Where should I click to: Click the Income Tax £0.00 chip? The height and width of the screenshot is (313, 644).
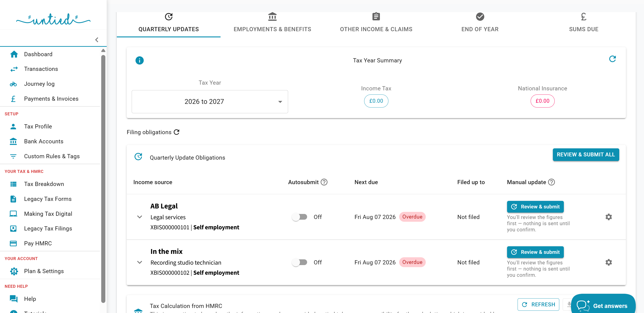click(376, 101)
